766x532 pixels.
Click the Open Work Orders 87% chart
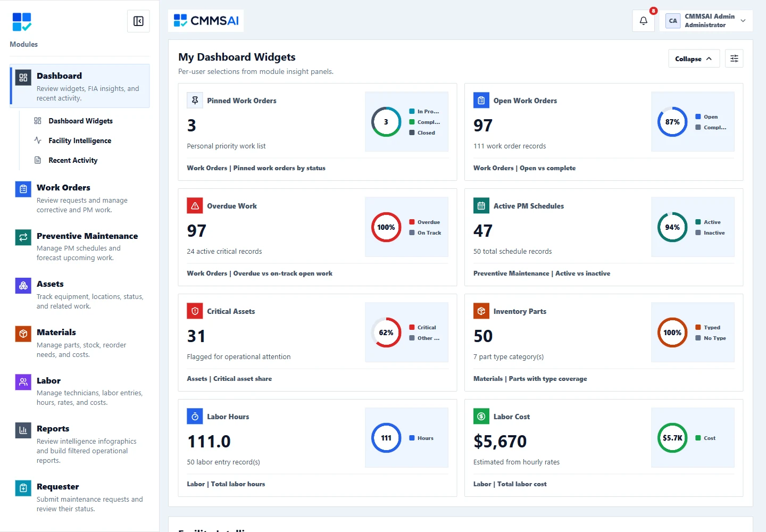tap(672, 122)
